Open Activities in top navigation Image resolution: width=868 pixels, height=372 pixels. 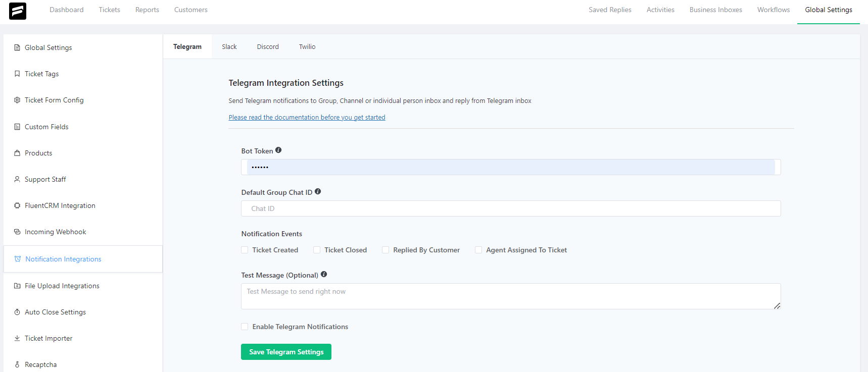[660, 10]
